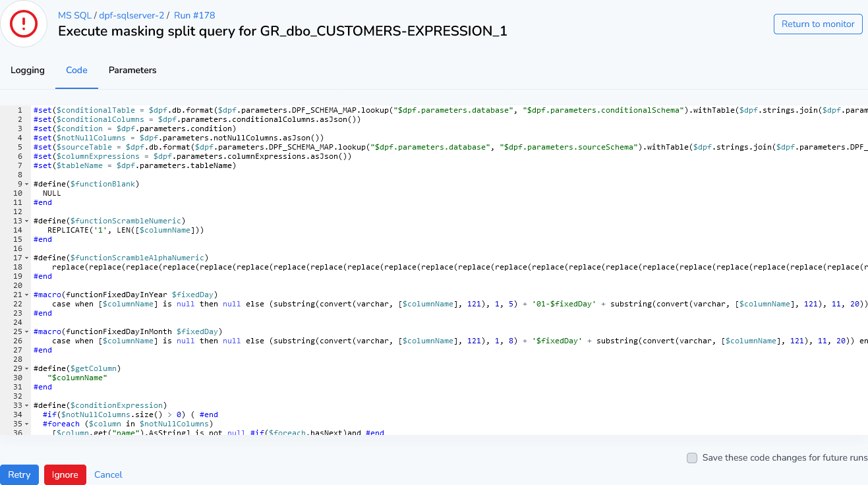This screenshot has height=485, width=868.
Task: Collapse the getColumn define block
Action: (x=28, y=368)
